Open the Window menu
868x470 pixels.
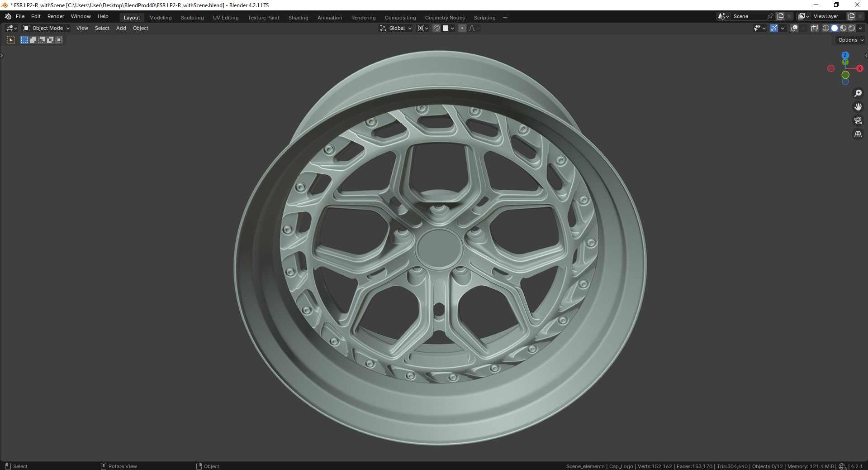click(81, 16)
